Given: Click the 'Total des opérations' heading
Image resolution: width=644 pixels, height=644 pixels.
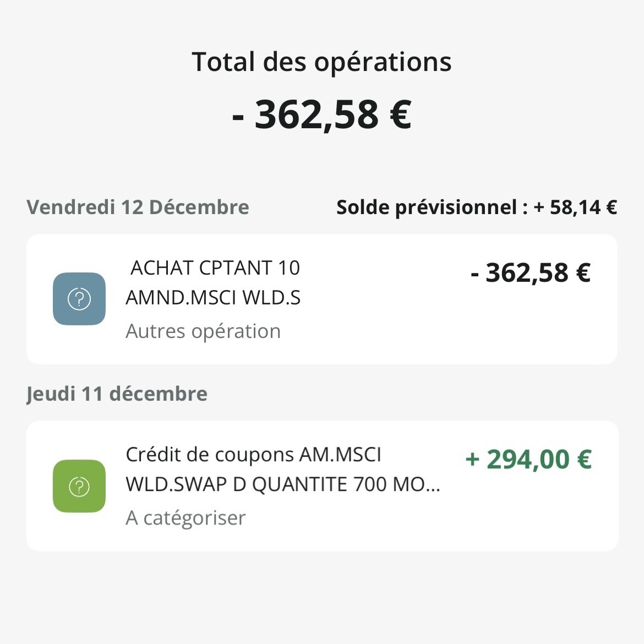Looking at the screenshot, I should [321, 62].
